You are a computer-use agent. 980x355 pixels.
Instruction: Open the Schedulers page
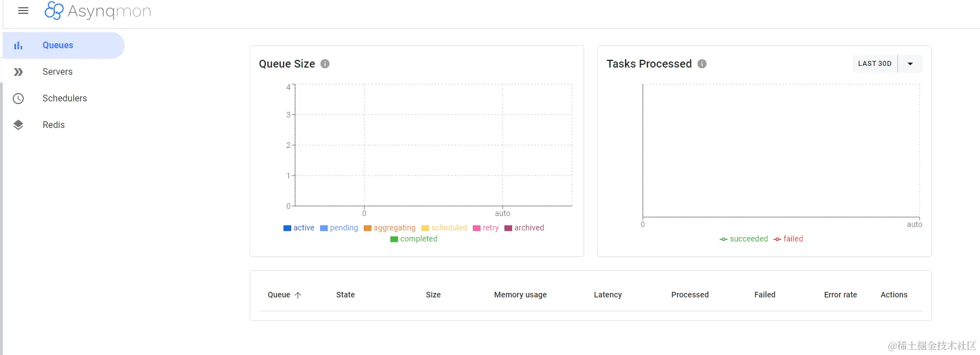click(65, 99)
